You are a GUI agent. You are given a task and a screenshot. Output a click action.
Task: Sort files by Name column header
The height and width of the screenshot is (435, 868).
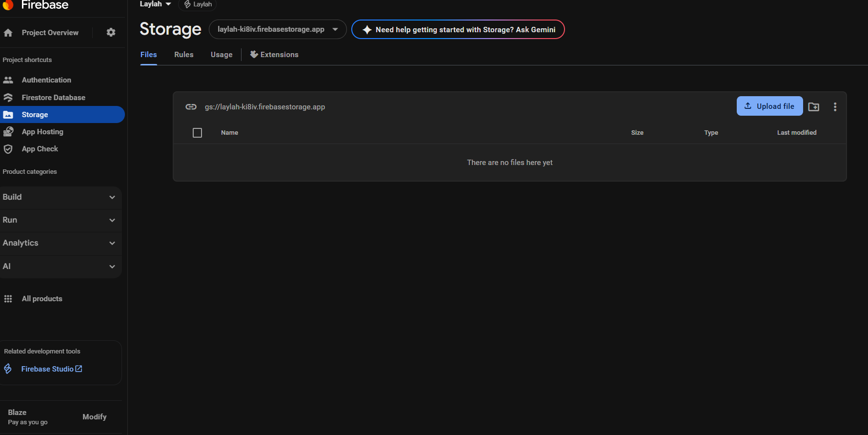[230, 133]
